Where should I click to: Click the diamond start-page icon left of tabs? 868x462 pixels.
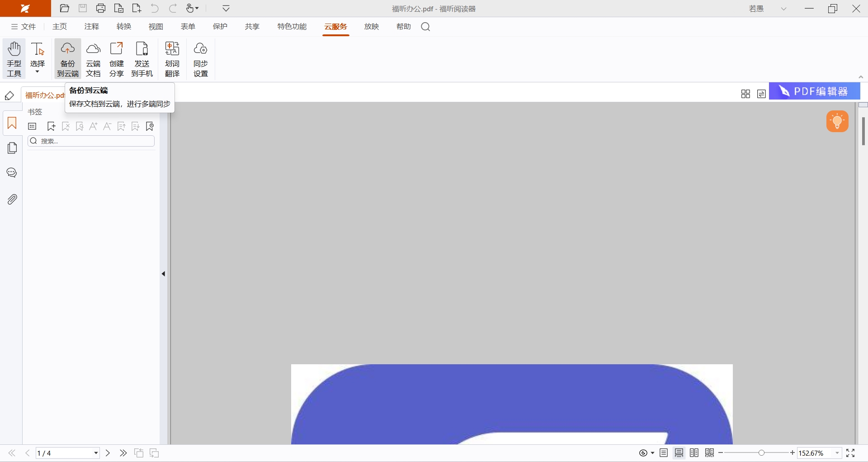(x=9, y=95)
